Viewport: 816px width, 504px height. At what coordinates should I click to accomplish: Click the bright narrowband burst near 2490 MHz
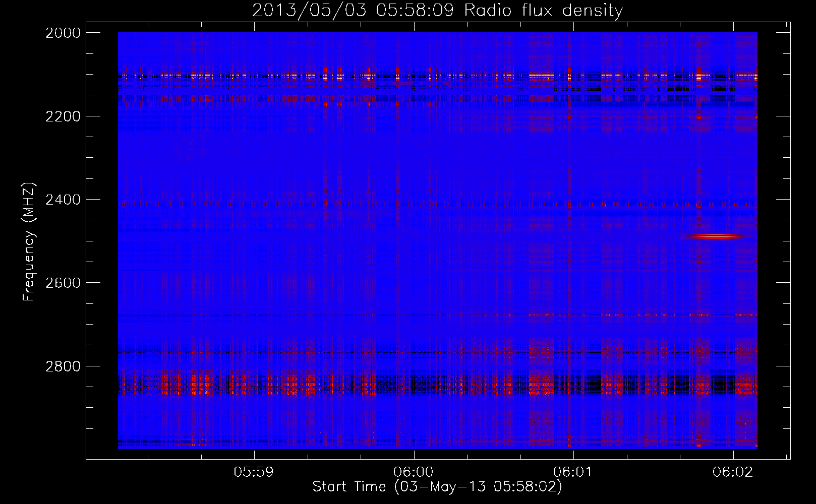pos(716,237)
